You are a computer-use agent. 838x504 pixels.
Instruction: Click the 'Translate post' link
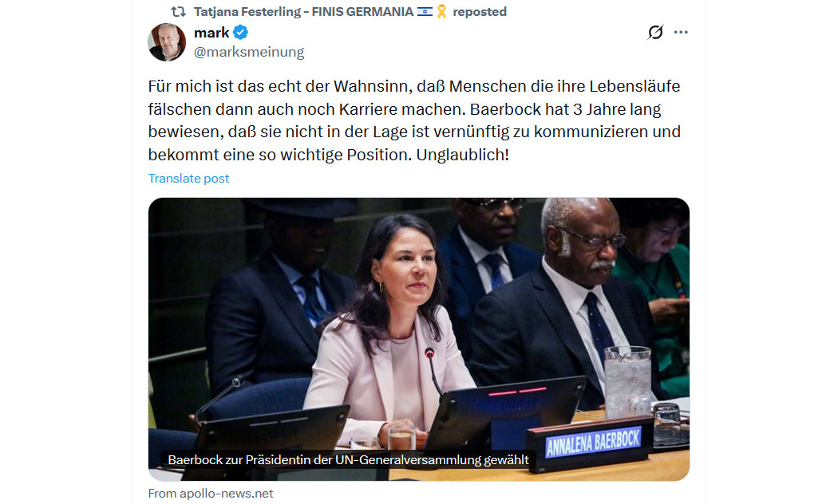coord(188,179)
